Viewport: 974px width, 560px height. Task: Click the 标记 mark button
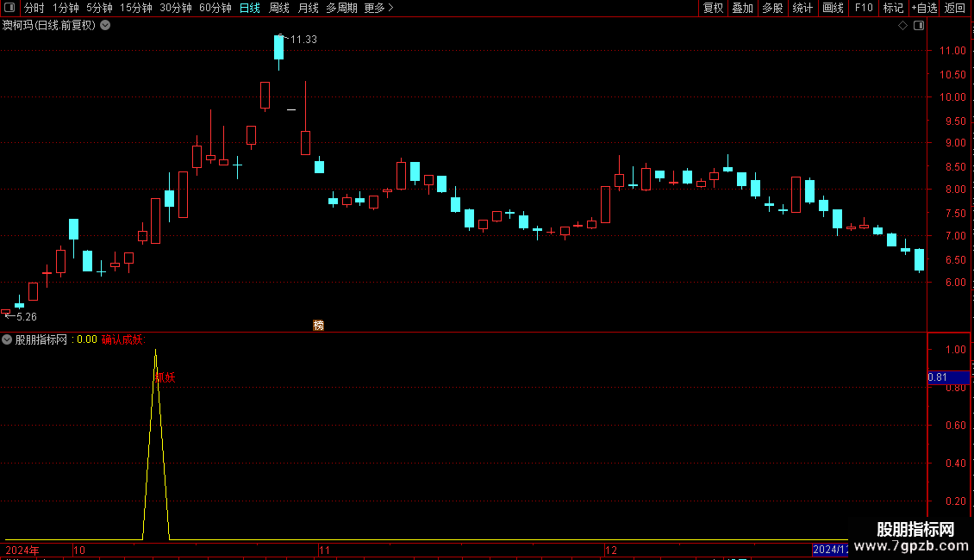[x=893, y=8]
